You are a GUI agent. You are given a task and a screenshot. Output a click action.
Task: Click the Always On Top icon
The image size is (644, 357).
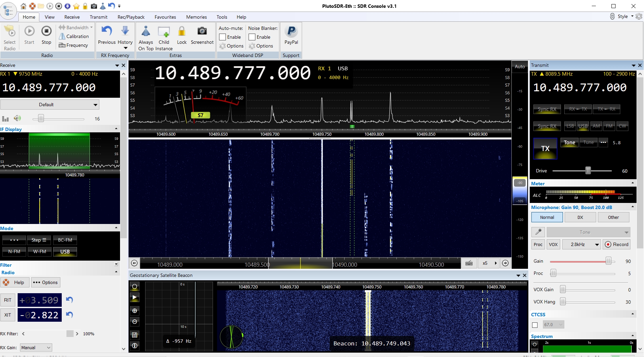[146, 32]
